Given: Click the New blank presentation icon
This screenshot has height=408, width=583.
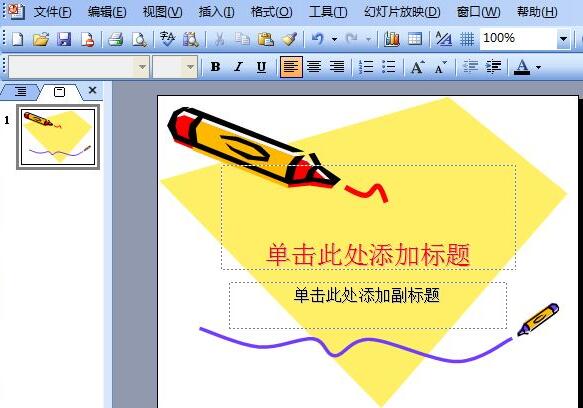Looking at the screenshot, I should pyautogui.click(x=17, y=39).
